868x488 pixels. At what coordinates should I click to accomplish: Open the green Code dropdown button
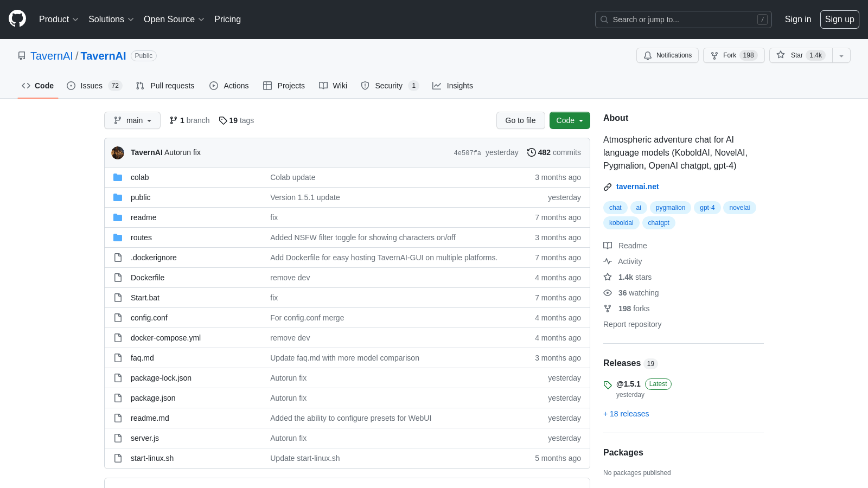pyautogui.click(x=570, y=120)
